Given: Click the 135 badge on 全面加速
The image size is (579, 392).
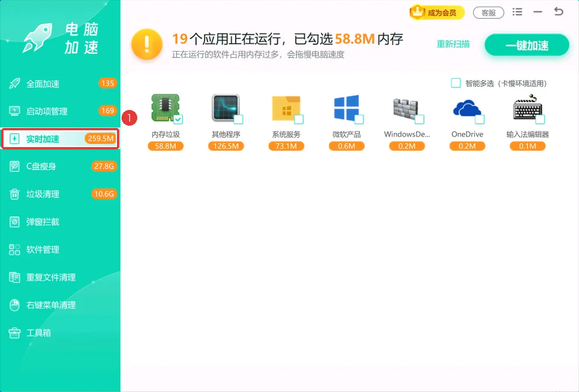Looking at the screenshot, I should (x=108, y=83).
